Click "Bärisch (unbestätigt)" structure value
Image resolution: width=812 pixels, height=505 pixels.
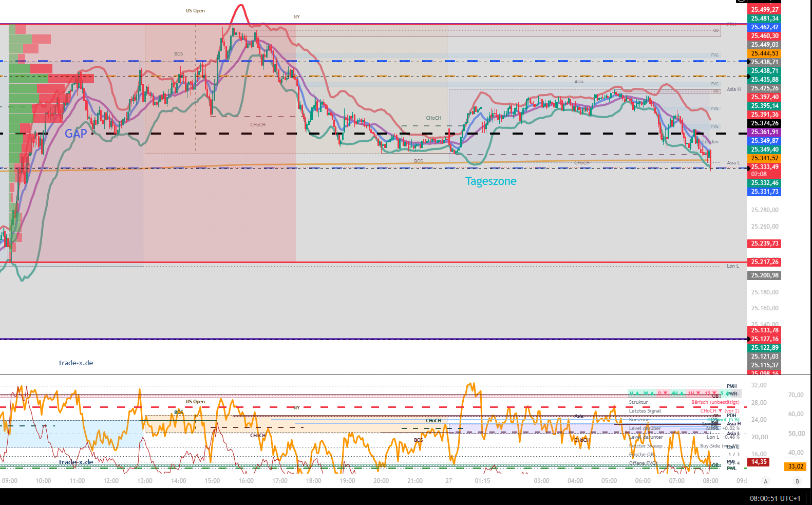pos(715,402)
